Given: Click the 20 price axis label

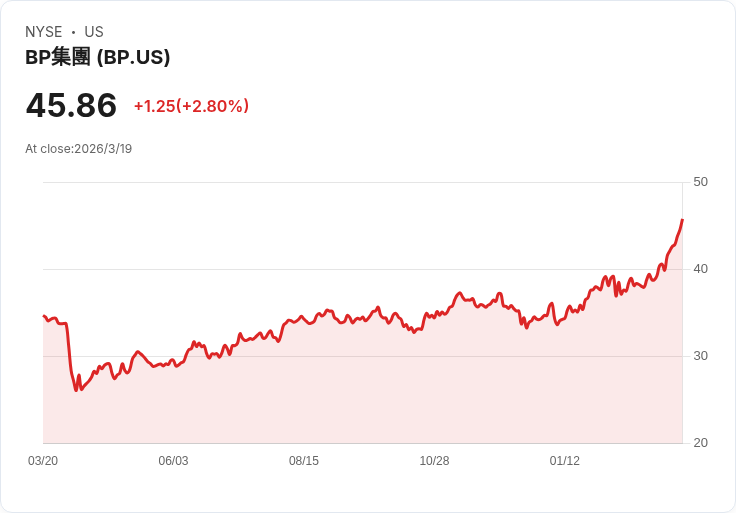Looking at the screenshot, I should (700, 443).
